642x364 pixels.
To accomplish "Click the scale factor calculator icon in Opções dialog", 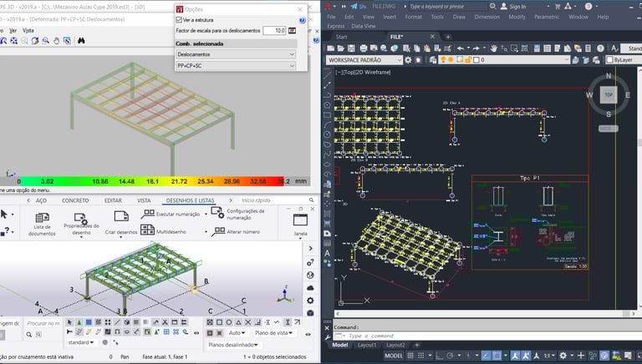I will pos(292,31).
